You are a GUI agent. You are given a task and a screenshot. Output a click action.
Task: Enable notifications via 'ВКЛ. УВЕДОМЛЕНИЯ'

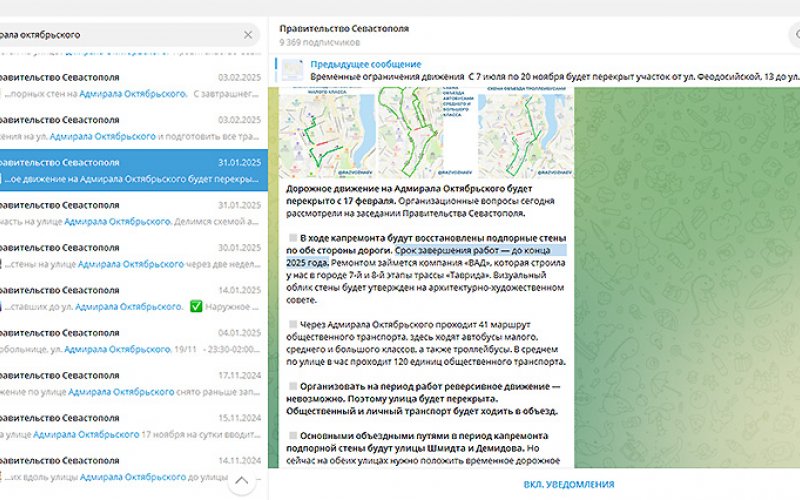click(x=569, y=484)
